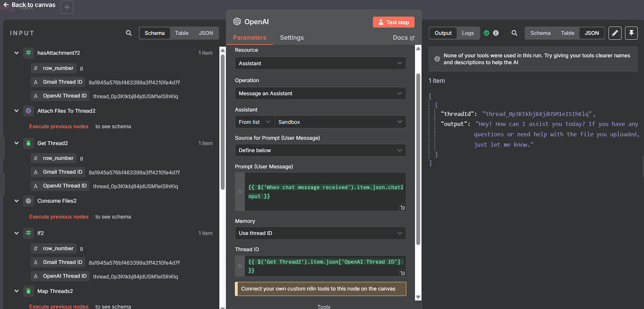The image size is (644, 309).
Task: Click the hasAttachment?2 filter node icon
Action: 28,53
